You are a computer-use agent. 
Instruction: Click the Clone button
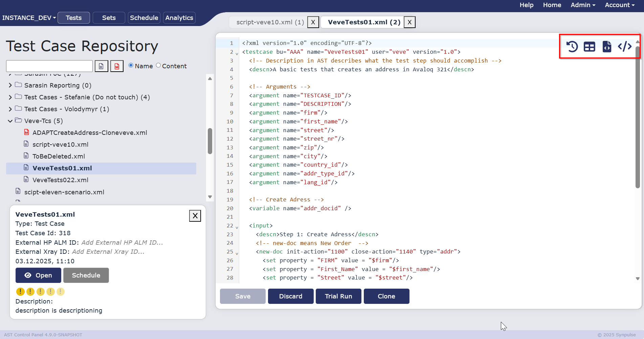[386, 296]
